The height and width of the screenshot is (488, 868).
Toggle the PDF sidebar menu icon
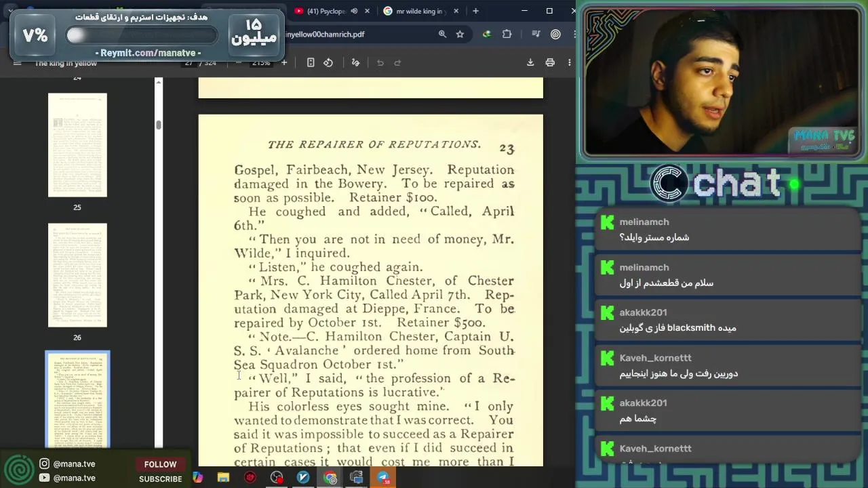pyautogui.click(x=18, y=62)
